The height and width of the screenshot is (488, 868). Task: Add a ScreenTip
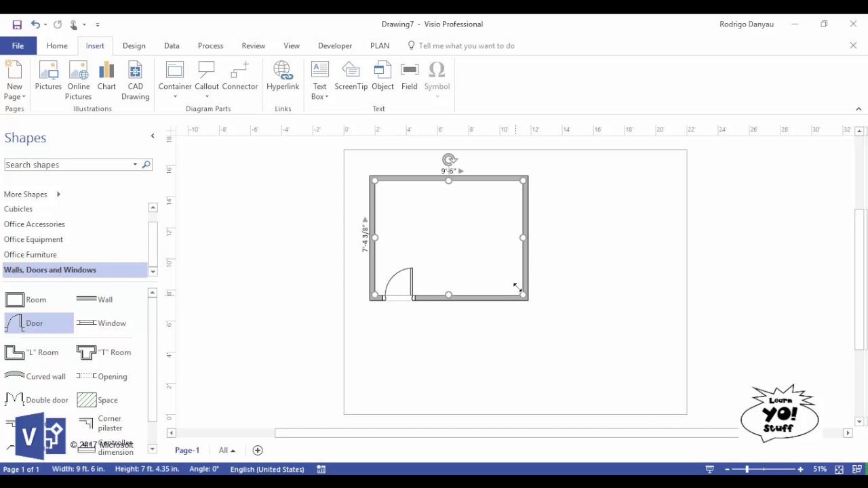click(x=351, y=76)
